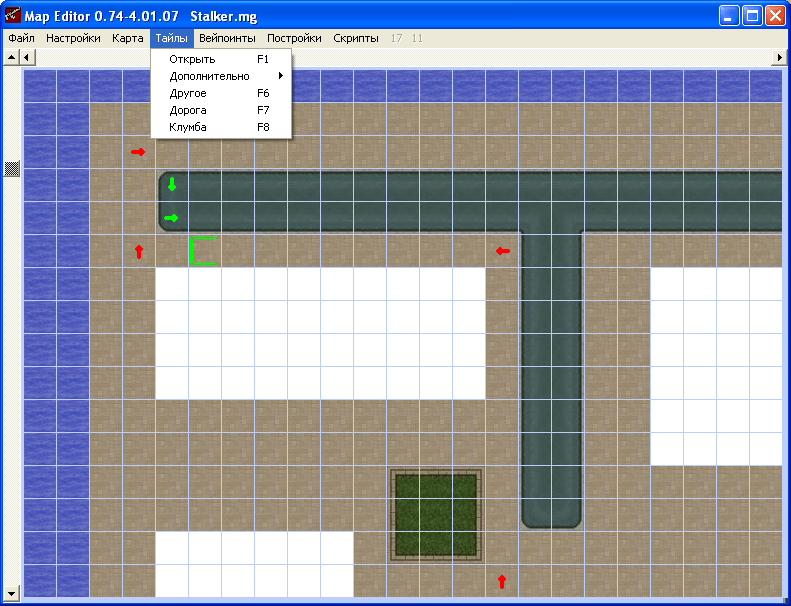This screenshot has height=606, width=791.
Task: Open the Настройки menu
Action: 73,38
